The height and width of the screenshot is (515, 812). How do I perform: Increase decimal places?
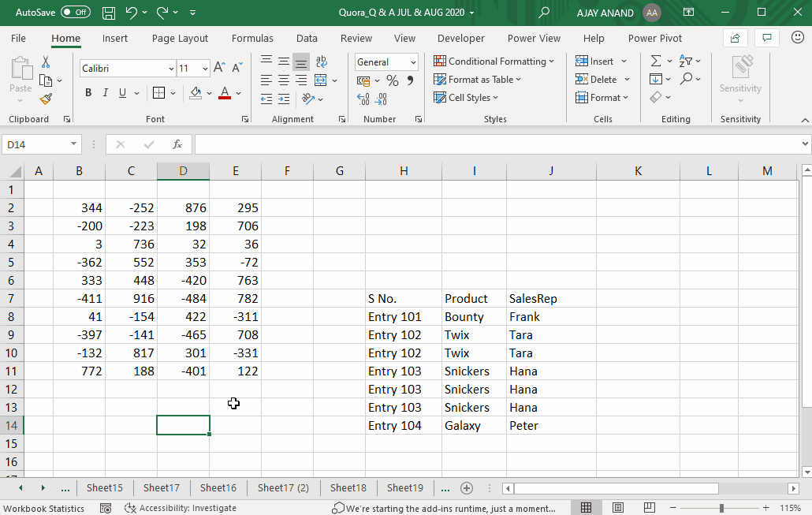(364, 98)
